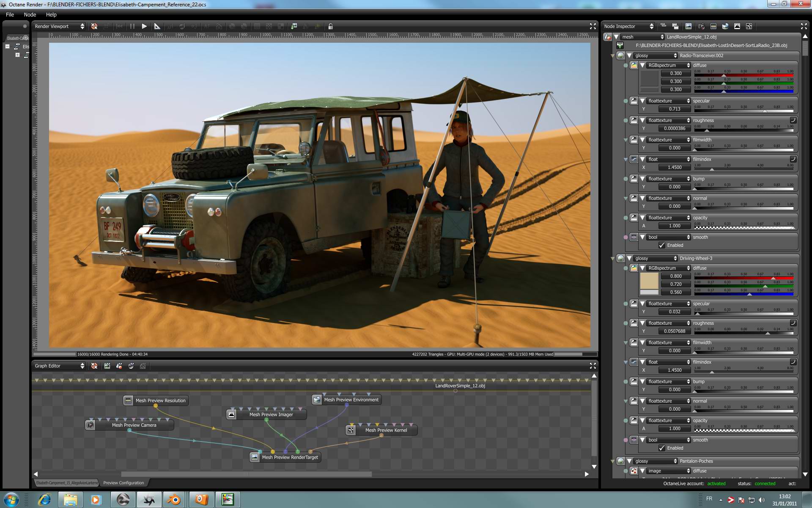This screenshot has width=812, height=508.
Task: Switch to the Preview Configuration tab
Action: coord(123,483)
